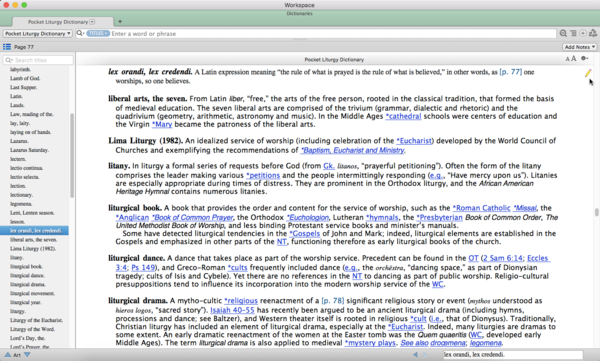The width and height of the screenshot is (600, 361).
Task: Select 'Lent, Lenten season.' entry
Action: pos(32,212)
